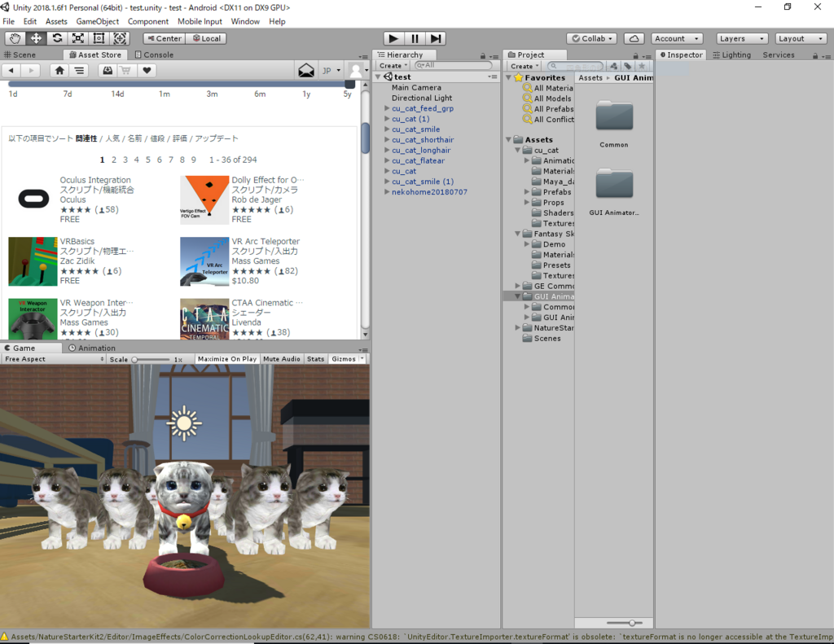Open the Layout dropdown
834x644 pixels.
801,38
